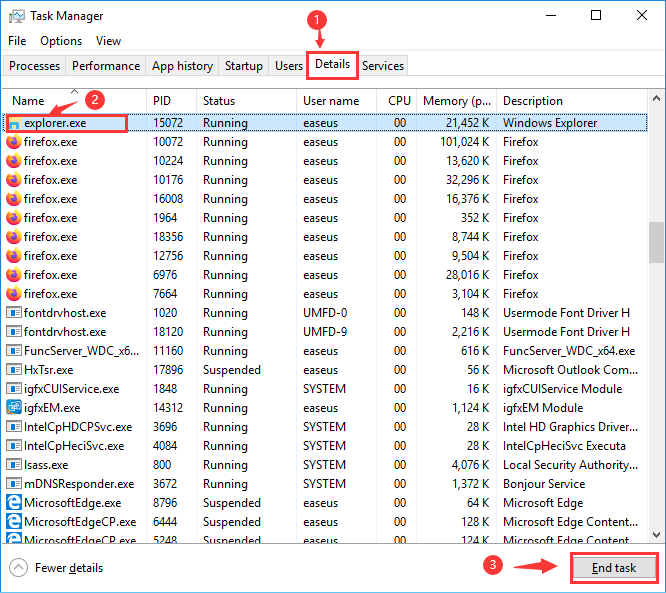Viewport: 666px width, 593px height.
Task: Click the lsass.exe process icon
Action: coord(14,465)
